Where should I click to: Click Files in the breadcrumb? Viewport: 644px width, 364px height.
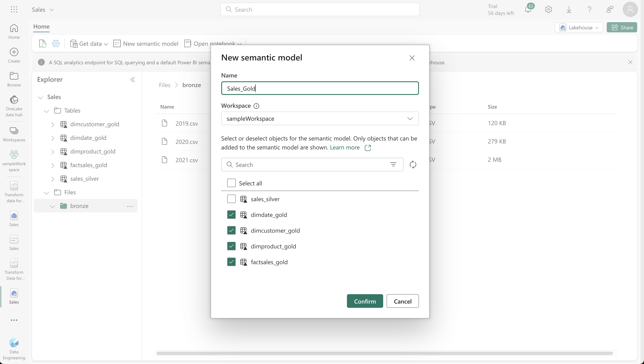(165, 85)
